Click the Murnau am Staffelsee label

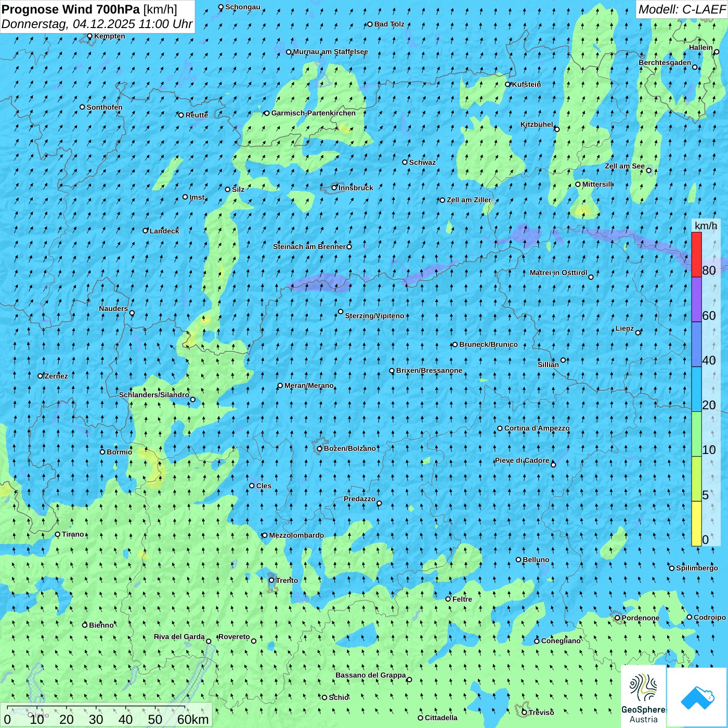click(x=331, y=51)
